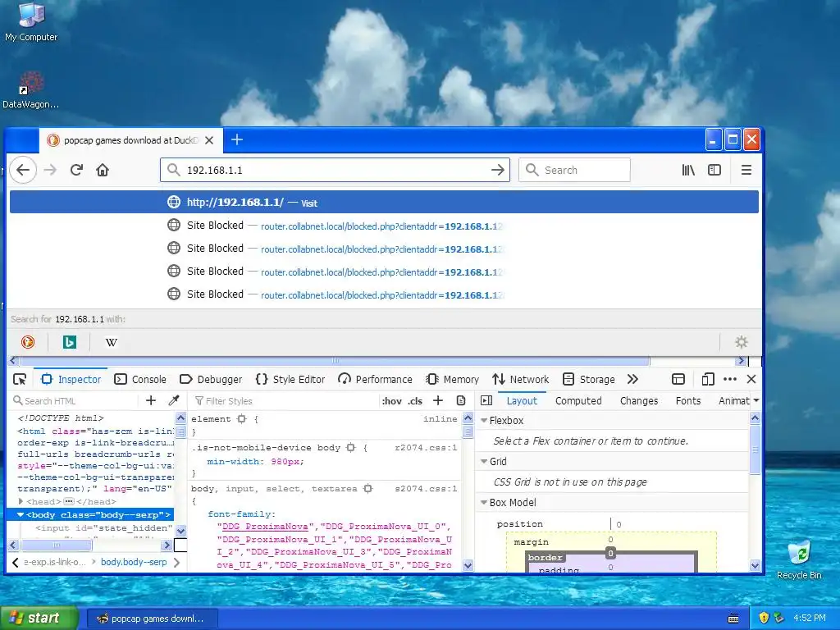The image size is (840, 630).
Task: Open r2074.css:1 source link
Action: [426, 447]
